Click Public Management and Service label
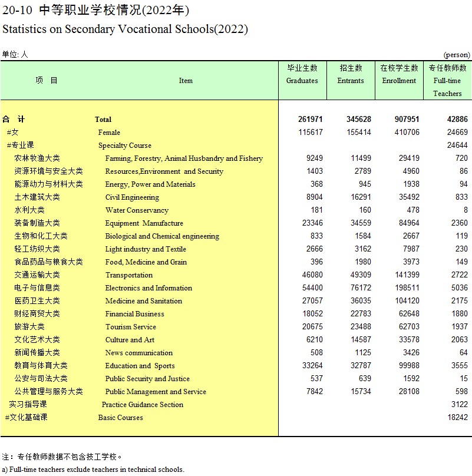The image size is (472, 476). 156,392
